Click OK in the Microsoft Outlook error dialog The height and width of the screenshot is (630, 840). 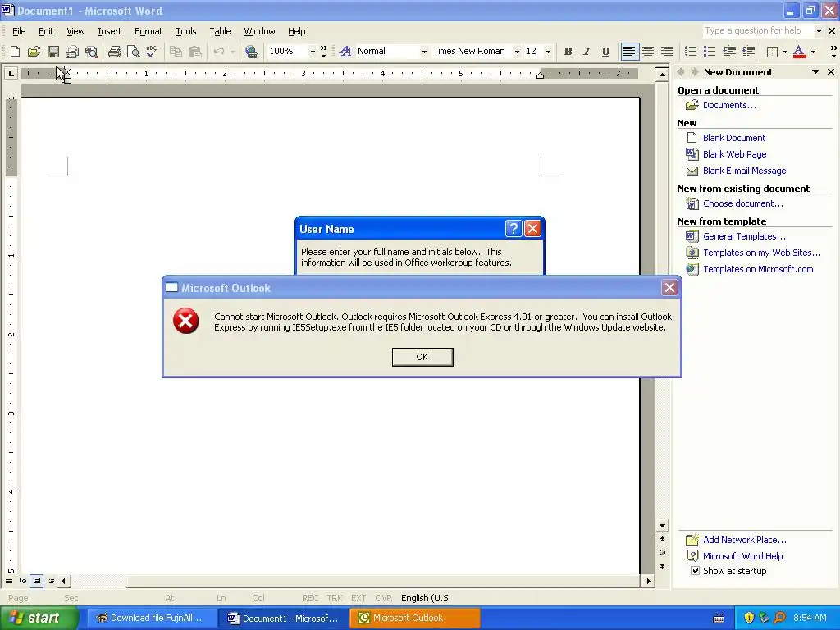click(x=422, y=357)
